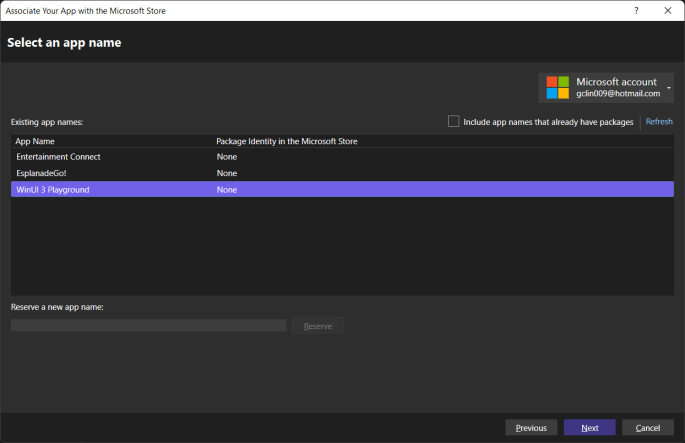Select the WinUI 3 Playground app row
This screenshot has height=443, width=685.
tap(342, 189)
